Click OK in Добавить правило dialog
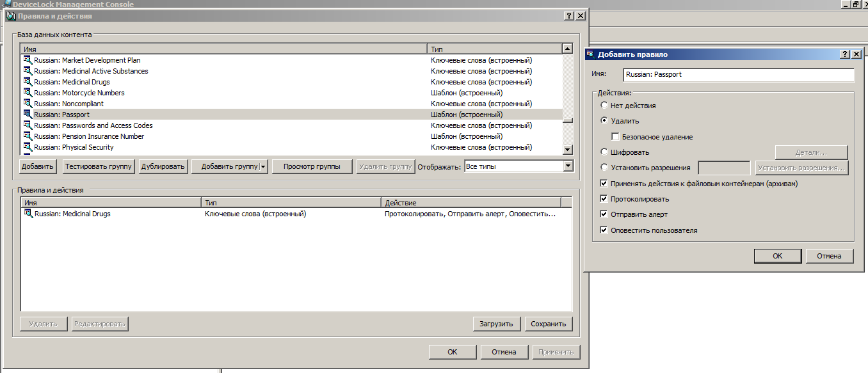Screen dimensions: 868x373 778,256
